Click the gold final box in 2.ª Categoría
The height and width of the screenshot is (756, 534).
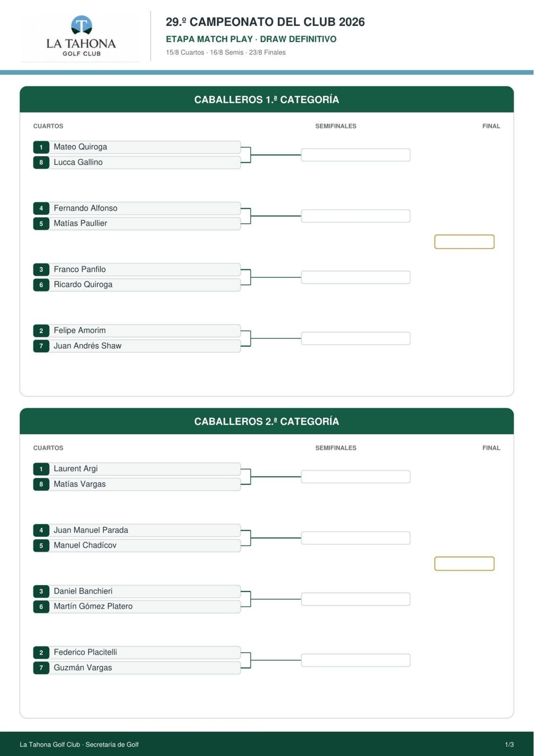pyautogui.click(x=464, y=564)
